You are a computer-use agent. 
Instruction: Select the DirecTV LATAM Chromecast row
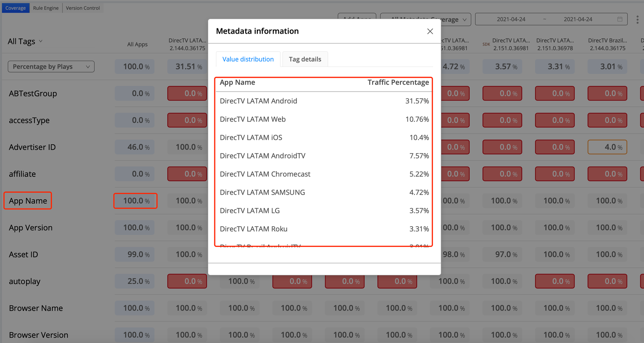tap(324, 174)
